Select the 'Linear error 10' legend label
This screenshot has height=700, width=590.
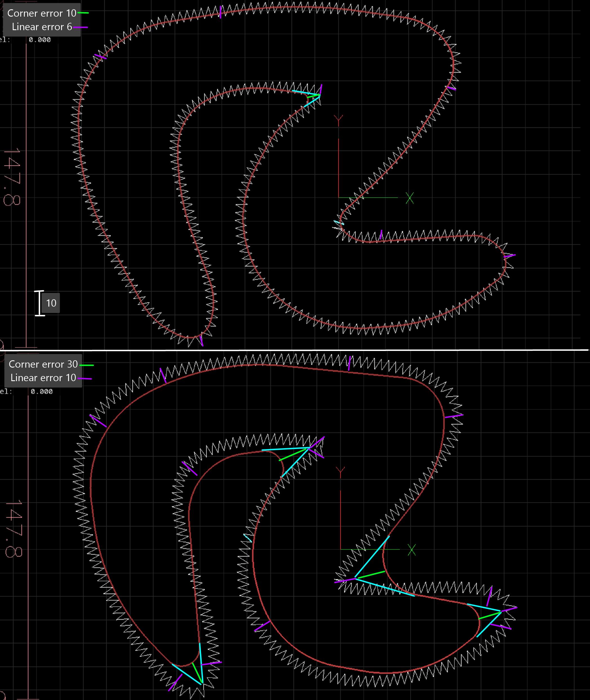[43, 378]
